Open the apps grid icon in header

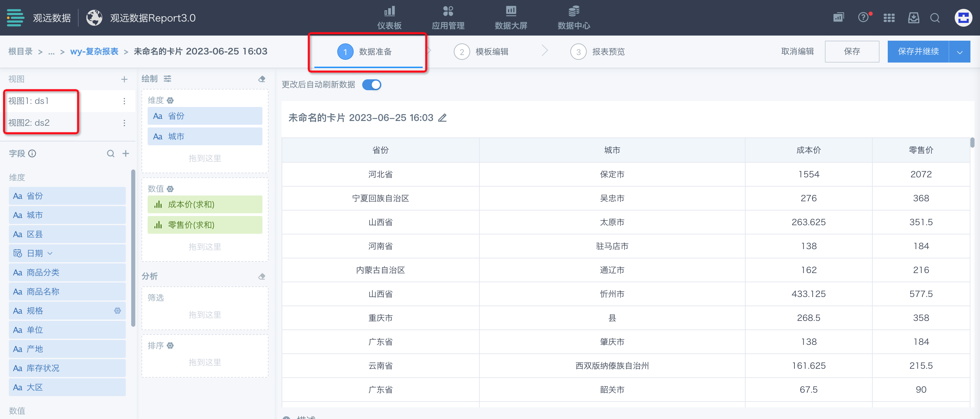(889, 17)
